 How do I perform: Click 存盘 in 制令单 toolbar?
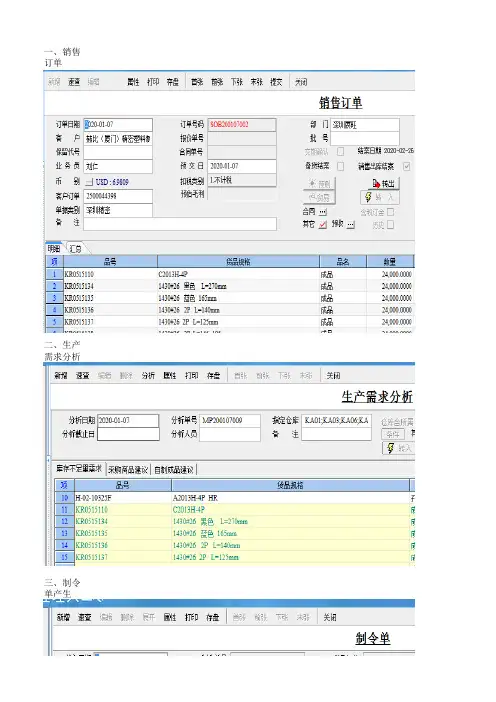click(x=213, y=617)
